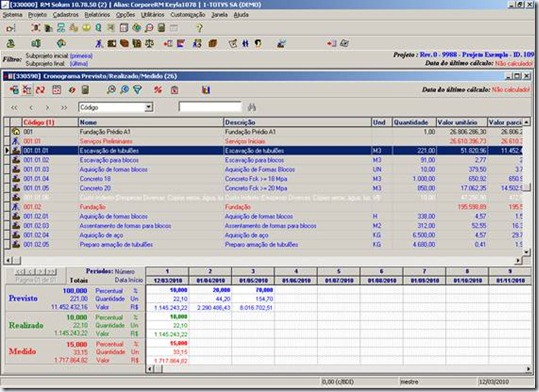Select the row 001.02.01 Aquisição de formas blocos
Image resolution: width=539 pixels, height=392 pixels.
click(x=264, y=216)
